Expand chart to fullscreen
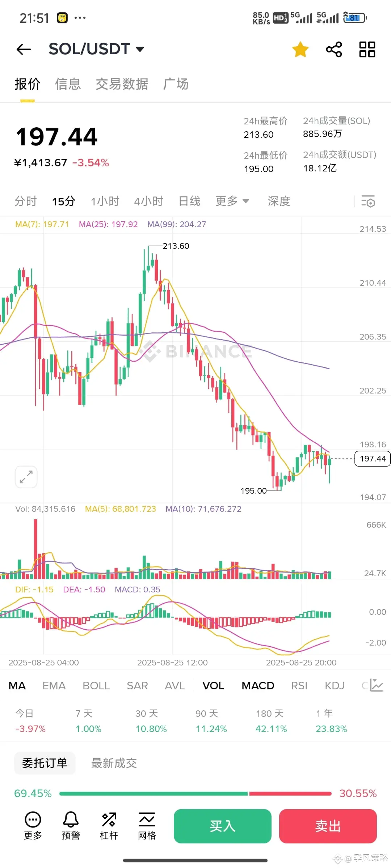The width and height of the screenshot is (391, 868). (x=26, y=477)
